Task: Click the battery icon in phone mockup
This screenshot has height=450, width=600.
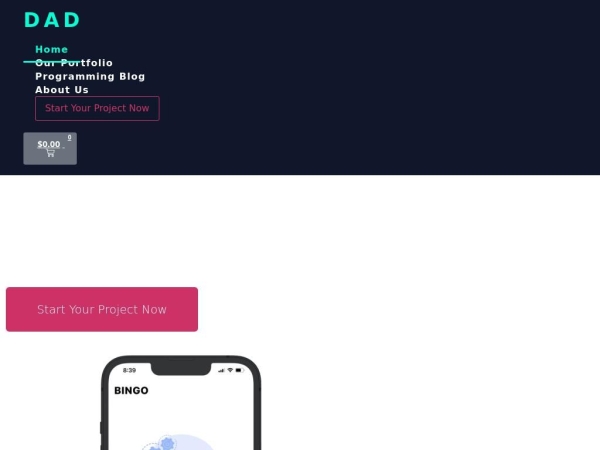Action: tap(240, 370)
